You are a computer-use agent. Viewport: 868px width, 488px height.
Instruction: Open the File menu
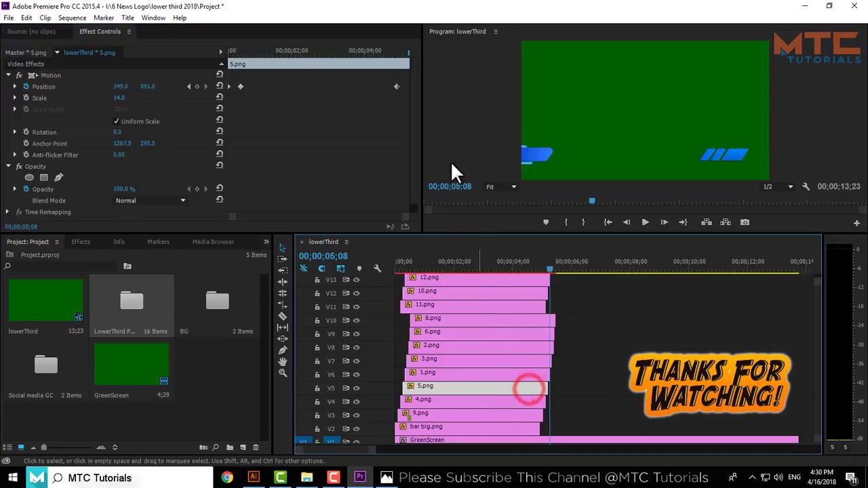tap(9, 18)
